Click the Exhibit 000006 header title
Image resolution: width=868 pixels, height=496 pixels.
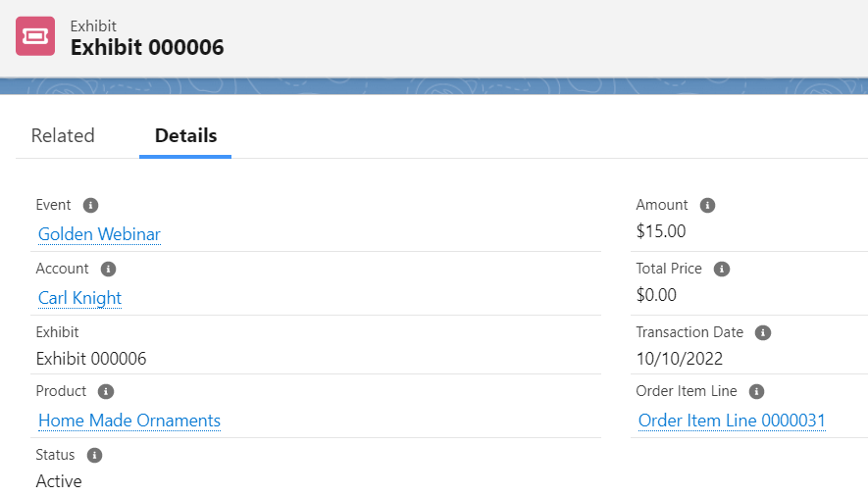147,47
